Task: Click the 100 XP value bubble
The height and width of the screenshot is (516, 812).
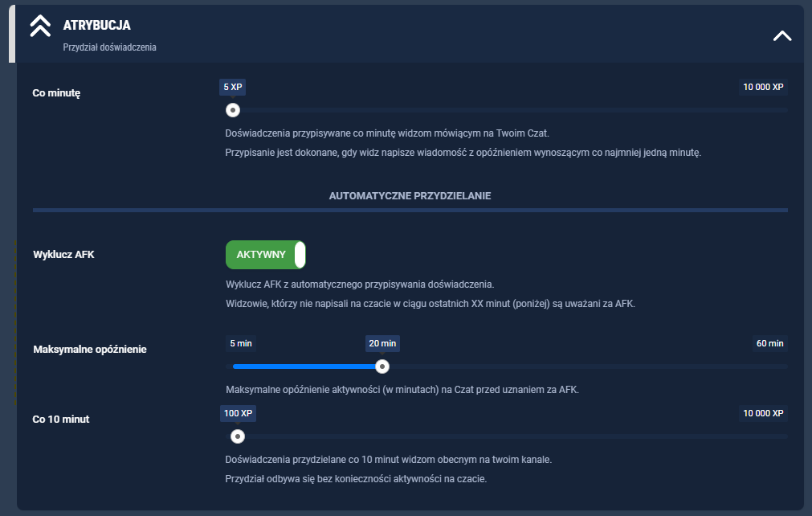Action: coord(238,413)
